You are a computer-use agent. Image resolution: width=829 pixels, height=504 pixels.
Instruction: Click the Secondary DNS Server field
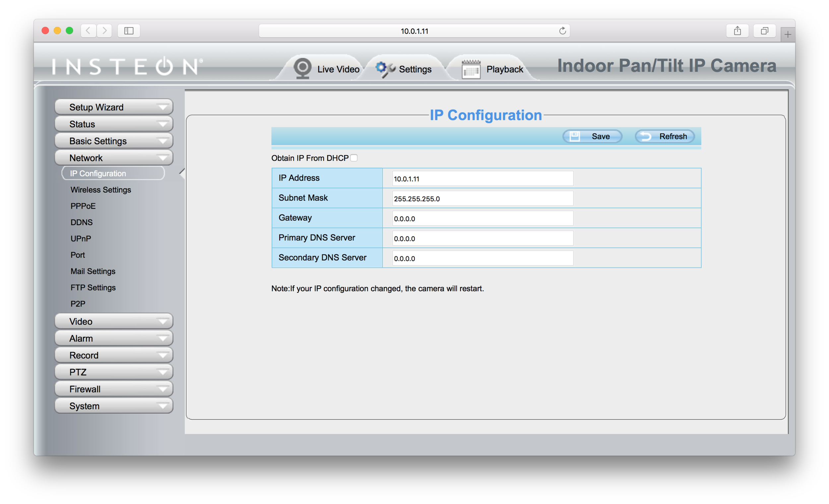click(483, 258)
